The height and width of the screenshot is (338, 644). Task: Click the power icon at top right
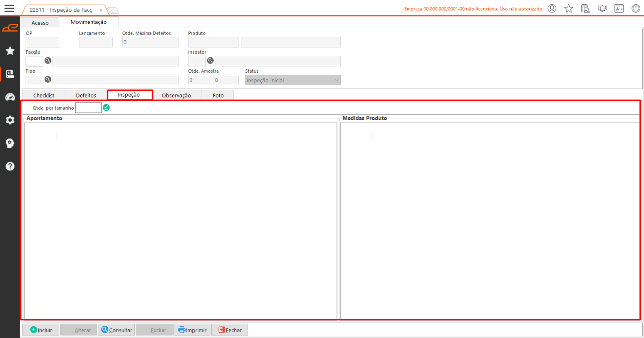[x=636, y=8]
